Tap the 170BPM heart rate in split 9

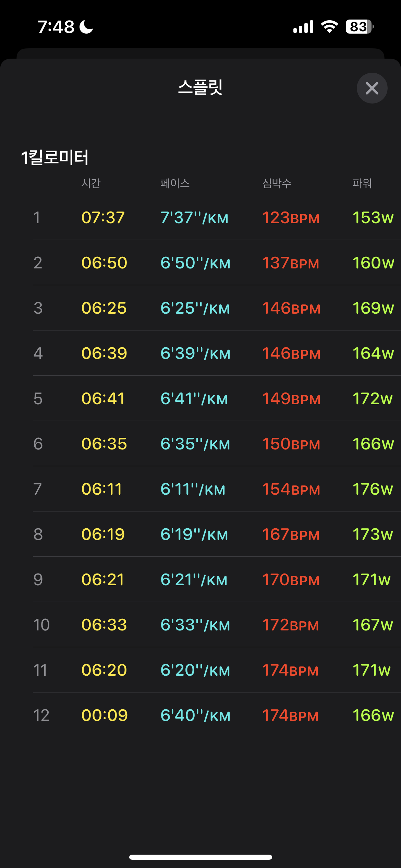click(291, 580)
